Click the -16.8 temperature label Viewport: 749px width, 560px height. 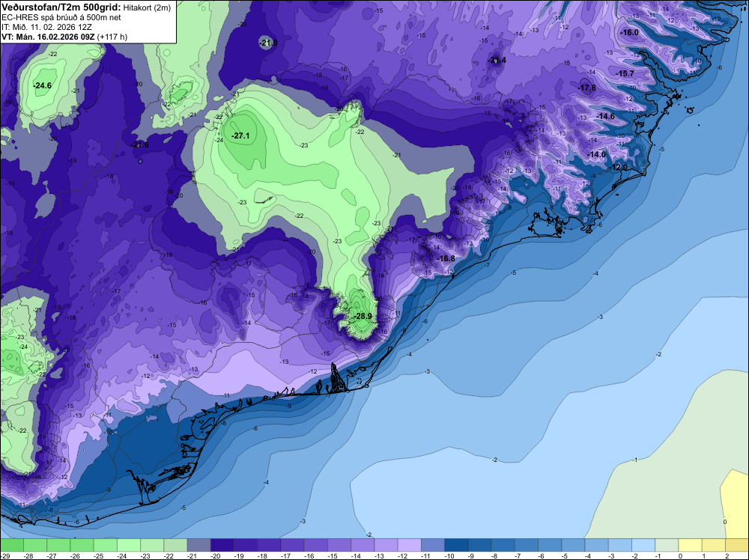446,259
